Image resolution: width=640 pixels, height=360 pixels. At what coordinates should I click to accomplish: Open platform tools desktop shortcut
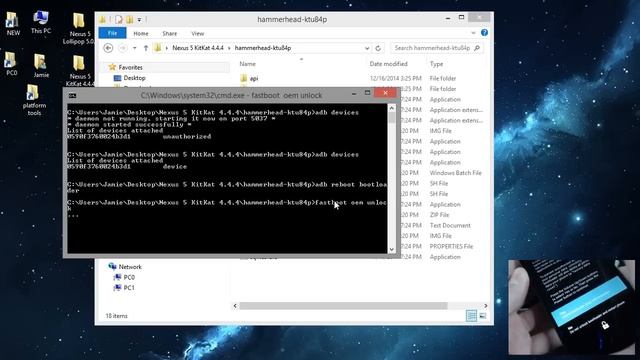click(x=34, y=100)
